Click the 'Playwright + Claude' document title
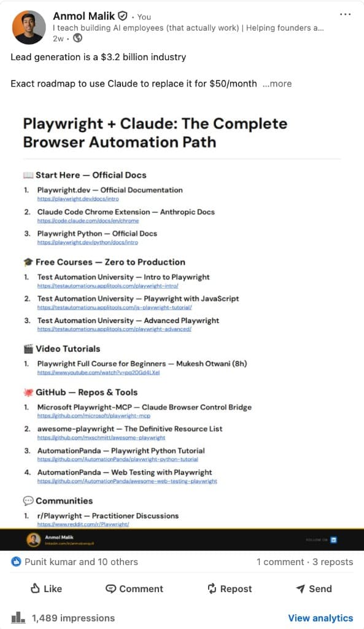The image size is (364, 629). tap(155, 133)
